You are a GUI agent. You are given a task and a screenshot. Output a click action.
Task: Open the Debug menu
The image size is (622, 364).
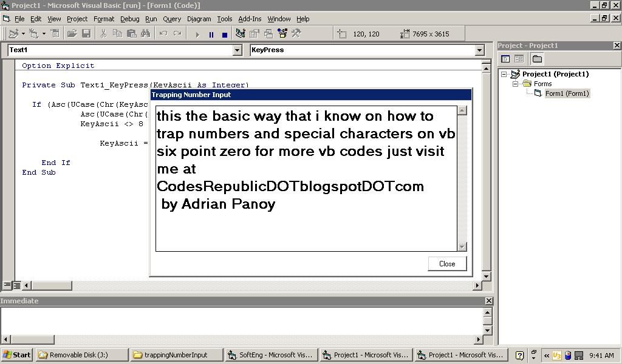click(x=130, y=19)
